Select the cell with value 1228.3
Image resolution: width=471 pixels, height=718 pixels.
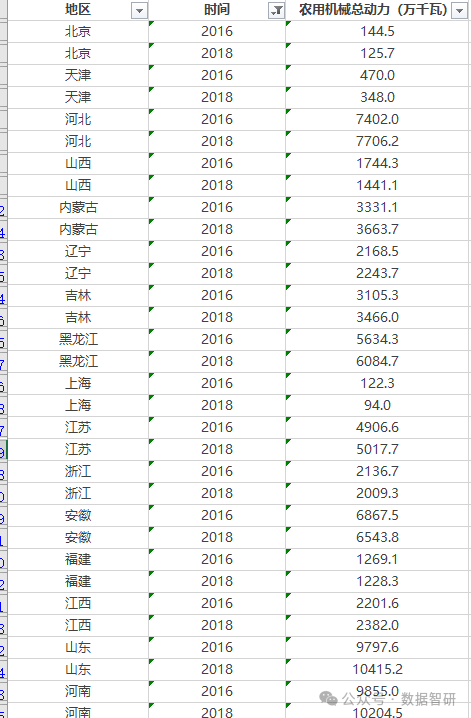tap(377, 581)
